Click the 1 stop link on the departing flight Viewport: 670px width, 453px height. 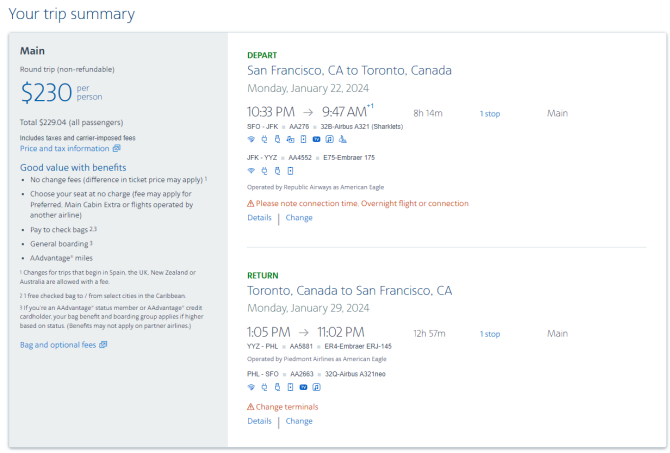tap(490, 114)
